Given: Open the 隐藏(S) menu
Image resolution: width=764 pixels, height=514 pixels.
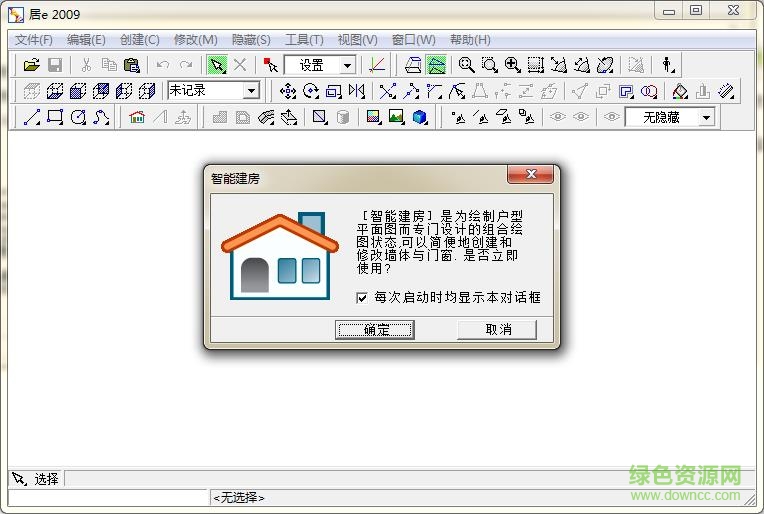Looking at the screenshot, I should tap(251, 39).
